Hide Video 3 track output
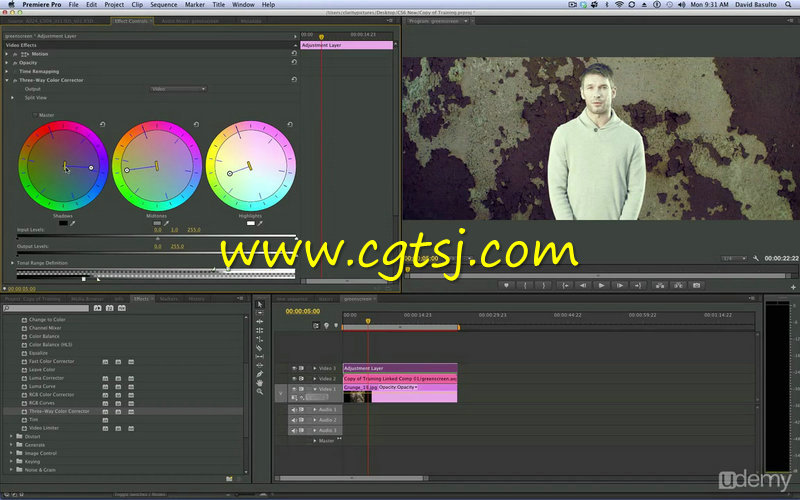This screenshot has height=500, width=800. tap(294, 368)
